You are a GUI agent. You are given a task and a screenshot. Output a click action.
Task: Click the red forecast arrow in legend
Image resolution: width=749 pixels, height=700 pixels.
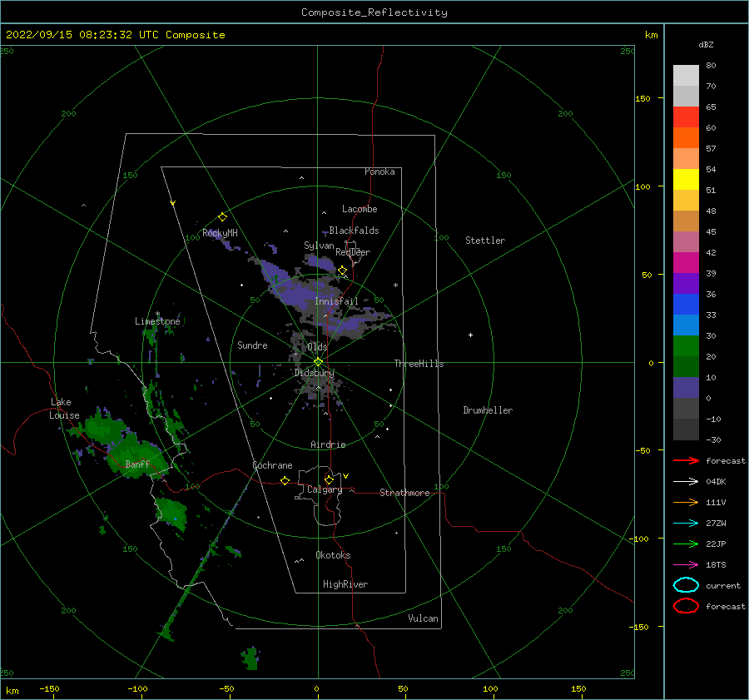click(x=686, y=460)
